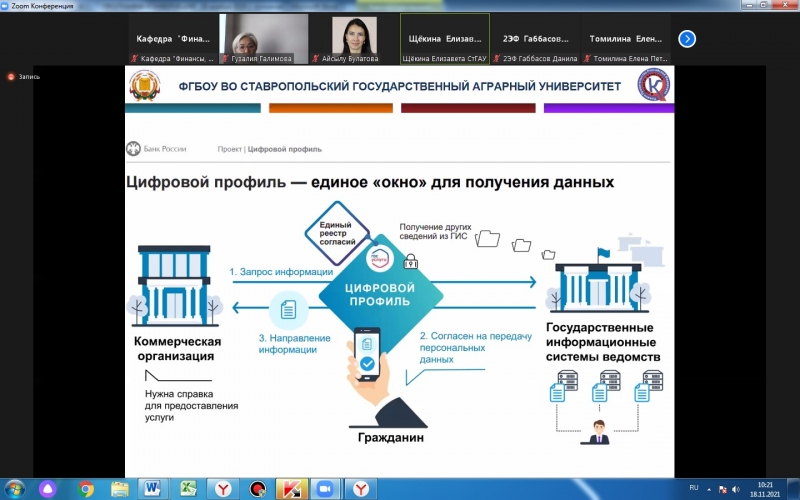The image size is (800, 500).
Task: Click the 'Проект | Цифровой профиль' breadcrumb text
Action: [x=269, y=149]
